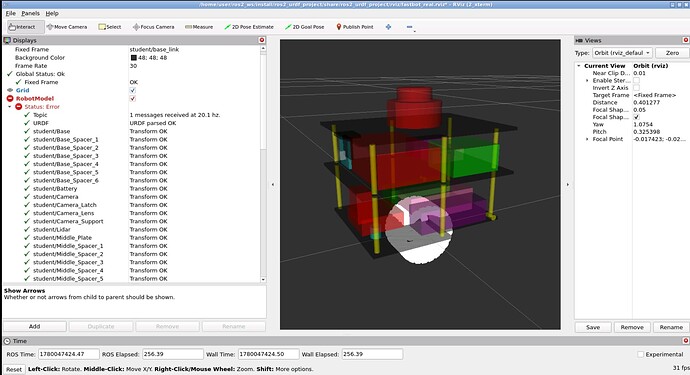The image size is (690, 375).
Task: Select the 2D Pose Estimate tool
Action: click(249, 27)
